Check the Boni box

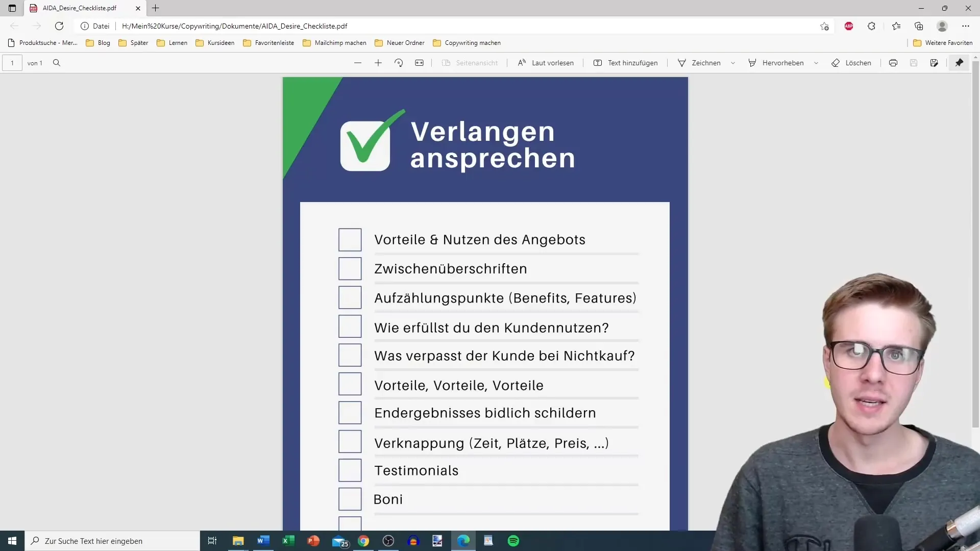click(350, 499)
